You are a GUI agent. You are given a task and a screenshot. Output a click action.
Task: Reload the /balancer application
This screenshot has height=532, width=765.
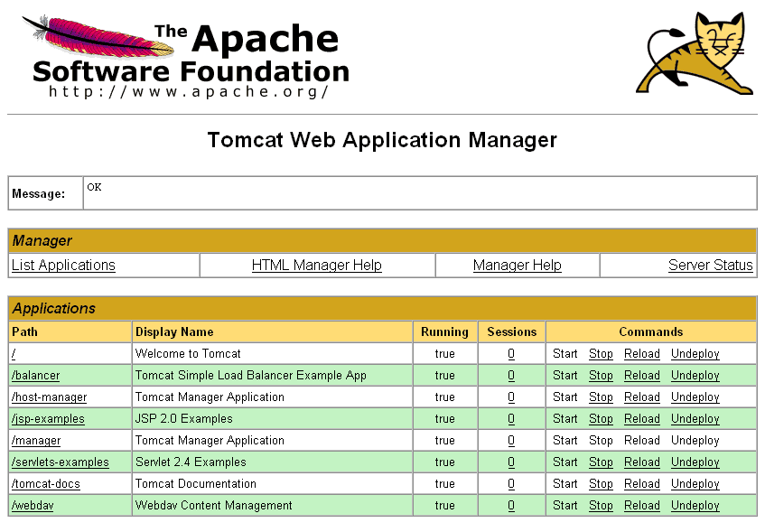point(642,376)
